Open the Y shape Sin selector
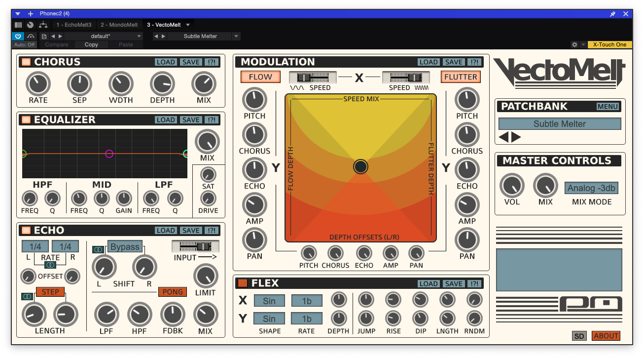Screen dimensions: 644x358 click(269, 318)
